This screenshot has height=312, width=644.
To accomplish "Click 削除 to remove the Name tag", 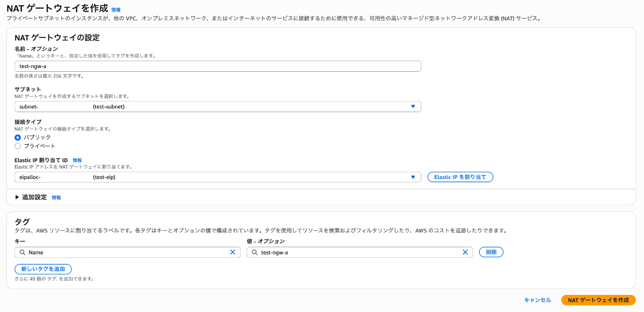I will coord(491,252).
